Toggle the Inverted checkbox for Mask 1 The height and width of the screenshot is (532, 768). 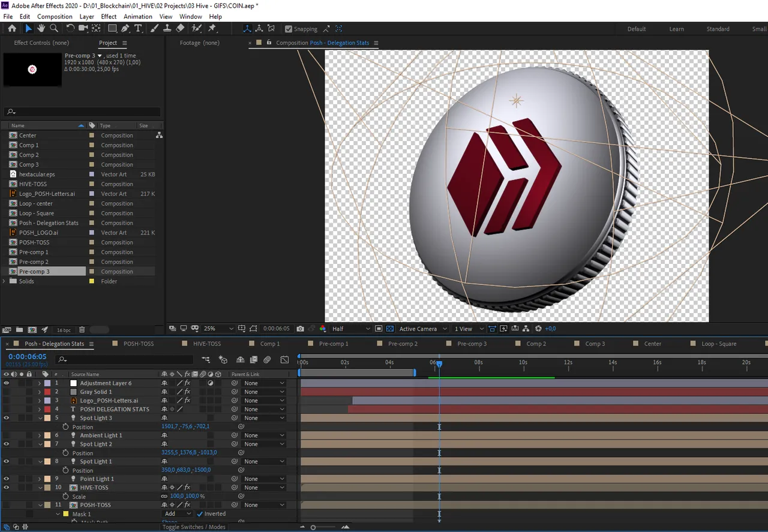(200, 514)
